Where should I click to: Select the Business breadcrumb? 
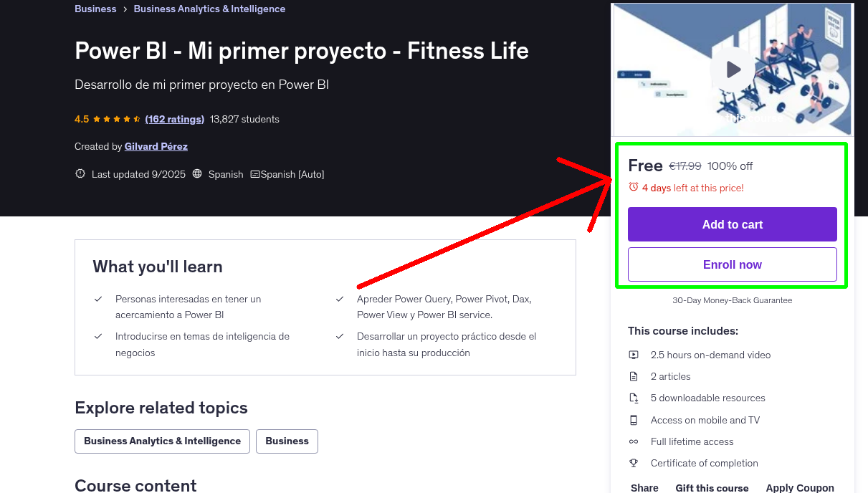click(x=95, y=9)
